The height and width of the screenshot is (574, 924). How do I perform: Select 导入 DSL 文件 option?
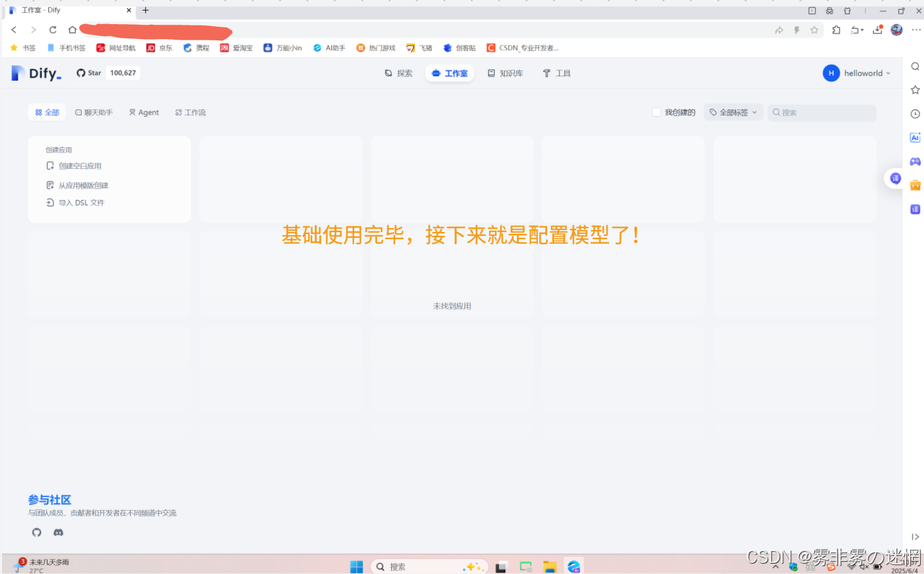tap(75, 203)
